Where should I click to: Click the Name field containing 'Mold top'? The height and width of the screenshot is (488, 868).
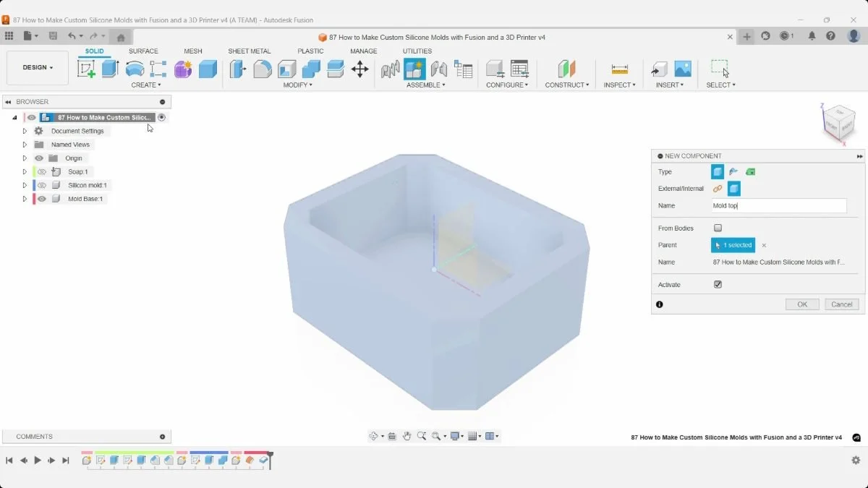click(x=778, y=206)
